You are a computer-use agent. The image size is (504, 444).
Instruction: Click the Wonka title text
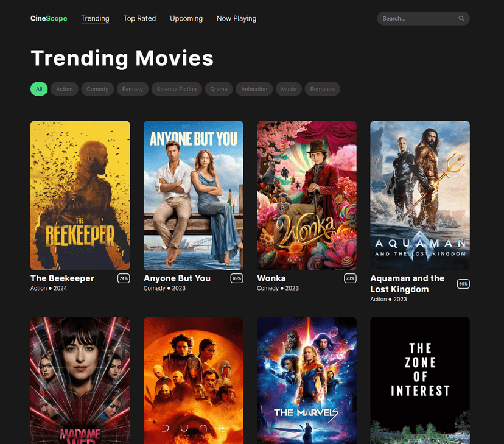[271, 278]
